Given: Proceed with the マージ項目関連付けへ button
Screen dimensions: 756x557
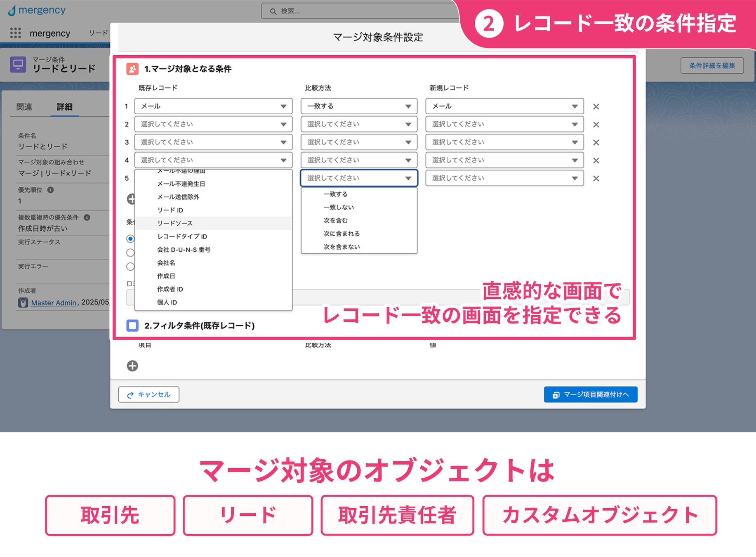Looking at the screenshot, I should (591, 394).
